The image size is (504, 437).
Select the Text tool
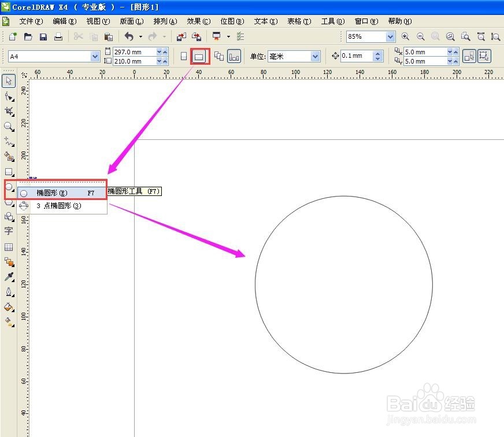pyautogui.click(x=9, y=231)
